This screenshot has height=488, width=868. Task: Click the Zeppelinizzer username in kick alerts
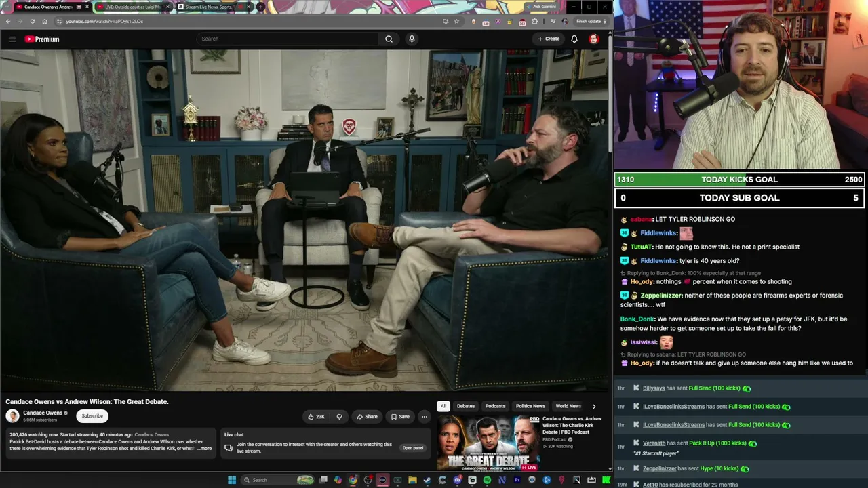(660, 468)
